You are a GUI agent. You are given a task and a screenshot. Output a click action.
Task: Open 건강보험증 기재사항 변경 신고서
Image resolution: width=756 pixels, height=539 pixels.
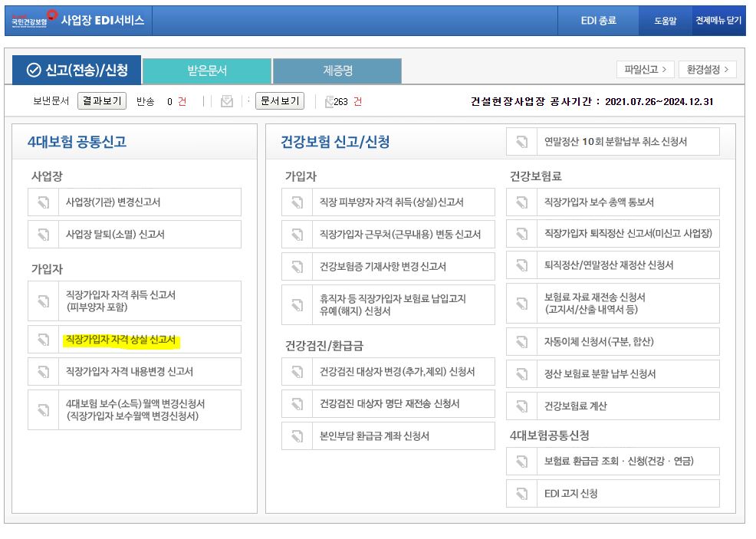click(388, 267)
